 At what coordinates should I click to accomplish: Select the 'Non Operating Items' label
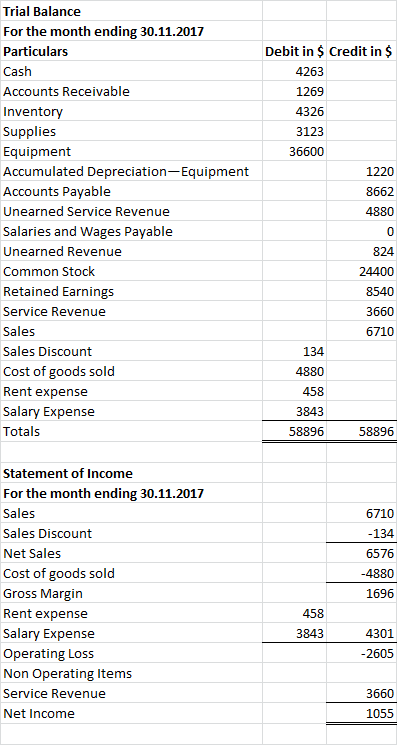coord(67,674)
